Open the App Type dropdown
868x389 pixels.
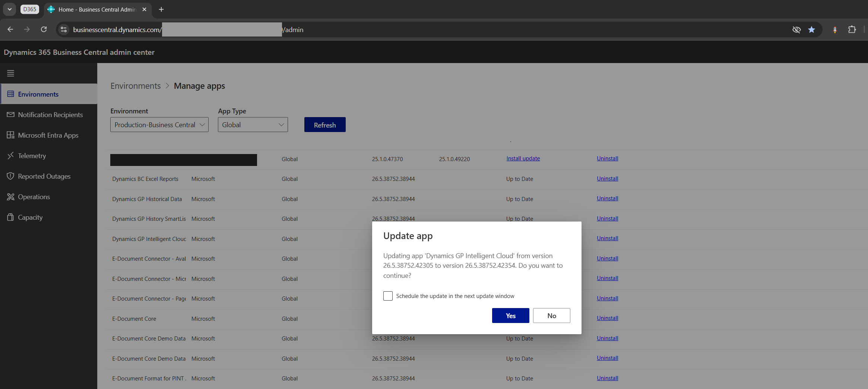click(253, 125)
